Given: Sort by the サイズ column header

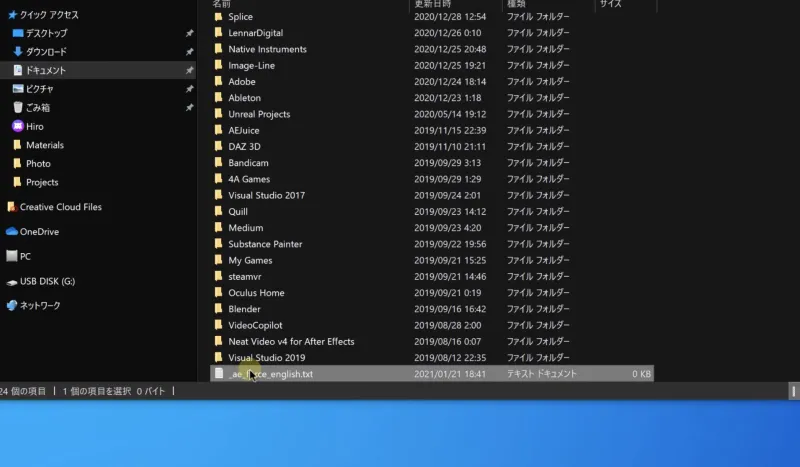Looking at the screenshot, I should point(611,4).
